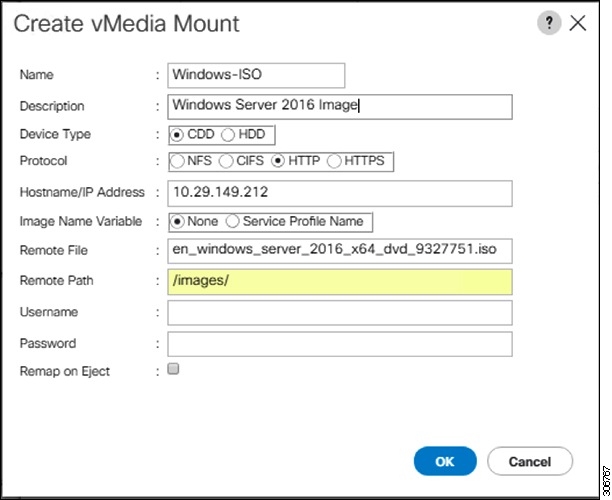Switch protocol to HTTPS
This screenshot has width=612, height=500.
(x=334, y=161)
